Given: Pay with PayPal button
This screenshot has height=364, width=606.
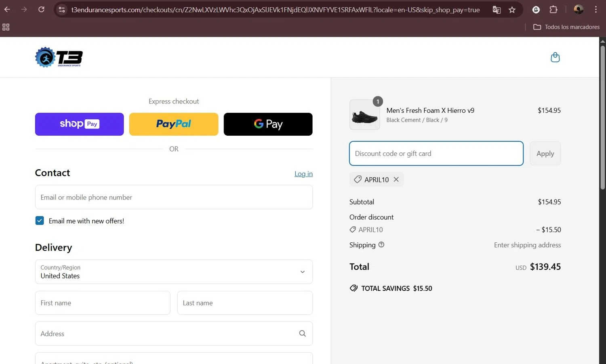Looking at the screenshot, I should pyautogui.click(x=174, y=124).
